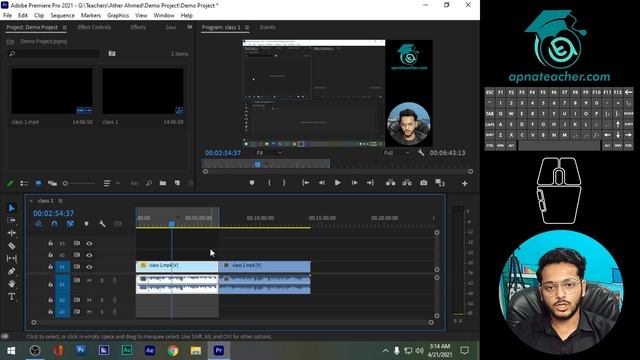Create new search bin beside search field

[112, 53]
